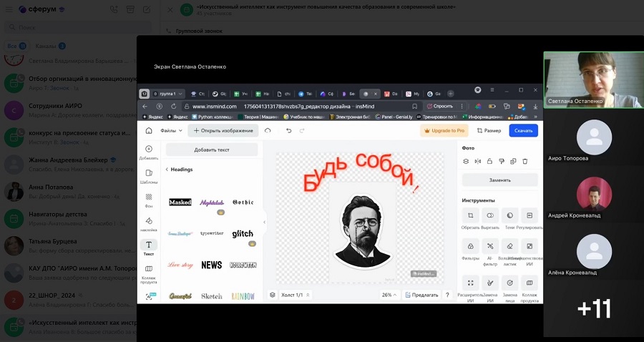This screenshot has height=342, width=644.
Task: Go to insMind home icon
Action: point(149,130)
